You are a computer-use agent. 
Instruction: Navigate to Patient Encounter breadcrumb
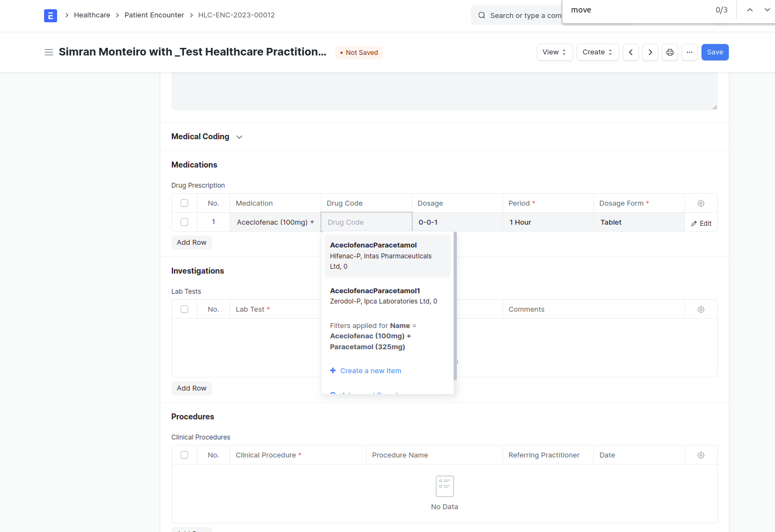pos(154,15)
